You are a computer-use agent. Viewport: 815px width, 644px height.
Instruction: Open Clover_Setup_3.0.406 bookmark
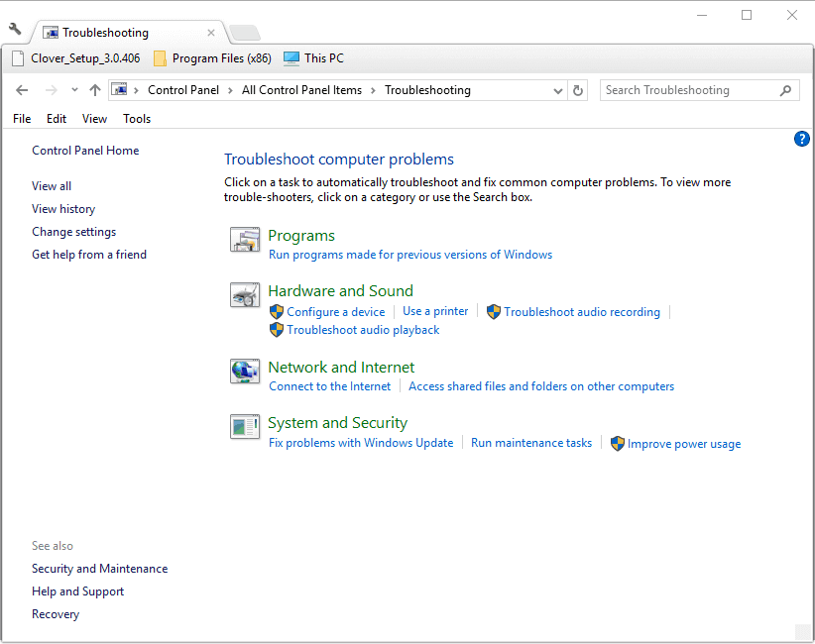pyautogui.click(x=76, y=58)
